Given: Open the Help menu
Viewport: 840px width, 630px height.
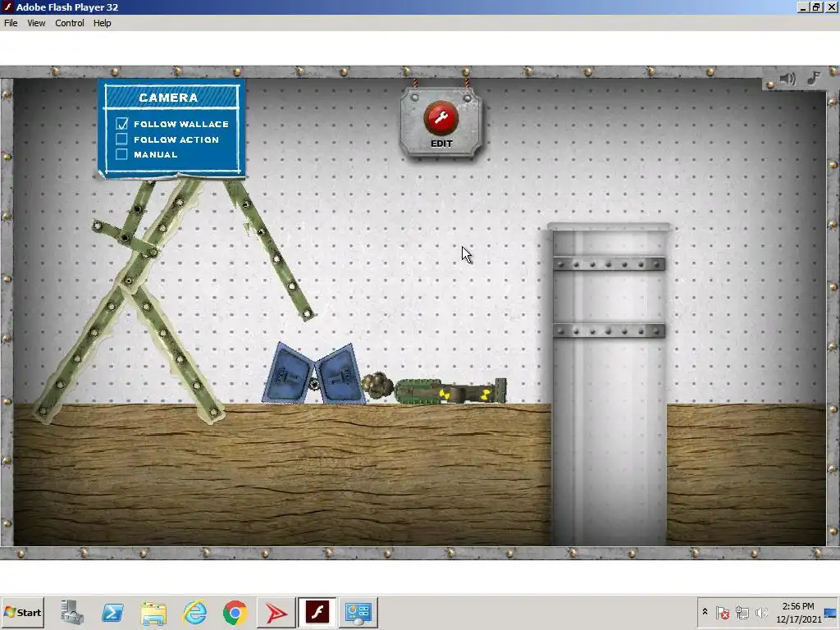Looking at the screenshot, I should (103, 23).
